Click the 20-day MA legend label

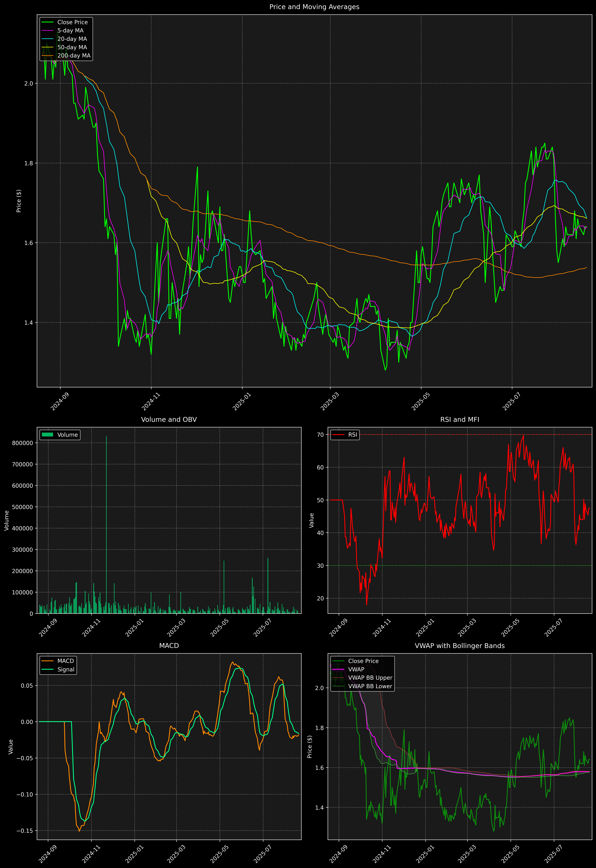tap(72, 39)
